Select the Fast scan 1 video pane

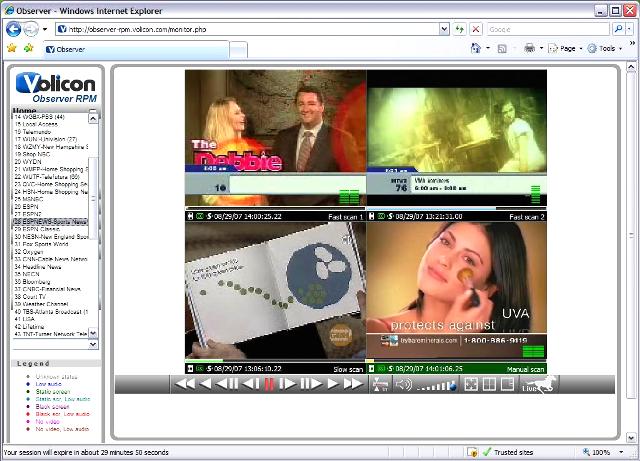[x=276, y=138]
